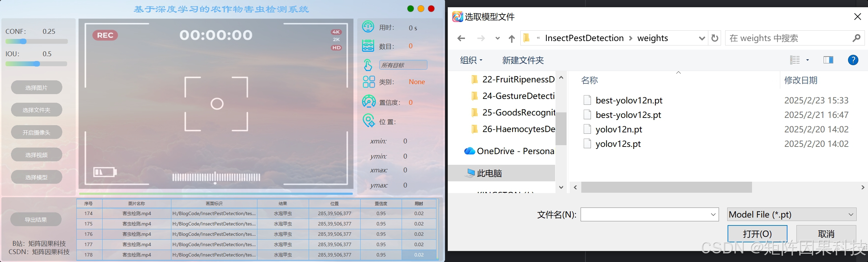Sort files by the 名称 column header
The width and height of the screenshot is (868, 262).
(590, 80)
